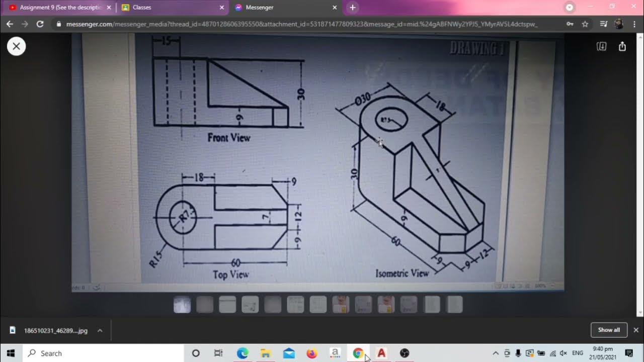The image size is (644, 362).
Task: Close the downloads bar
Action: click(636, 330)
